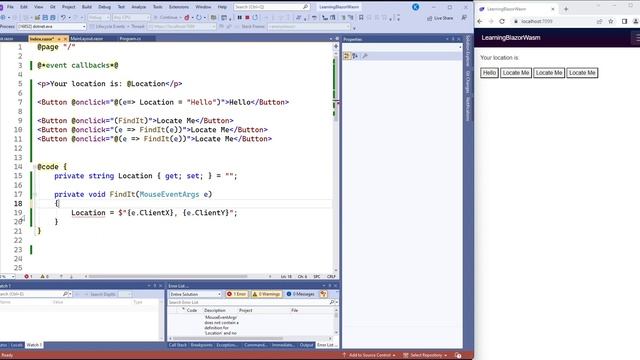640x360 pixels.
Task: Switch to the Output panel tab
Action: 306,345
